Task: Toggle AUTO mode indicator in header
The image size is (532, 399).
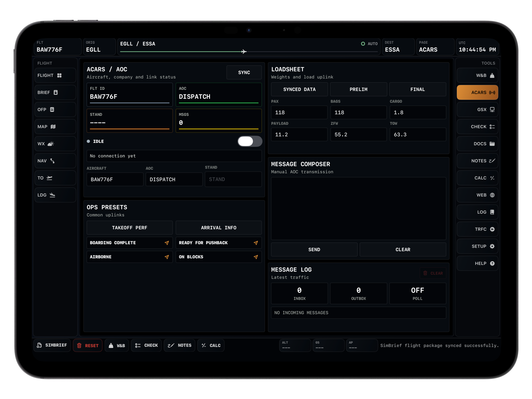Action: point(369,44)
